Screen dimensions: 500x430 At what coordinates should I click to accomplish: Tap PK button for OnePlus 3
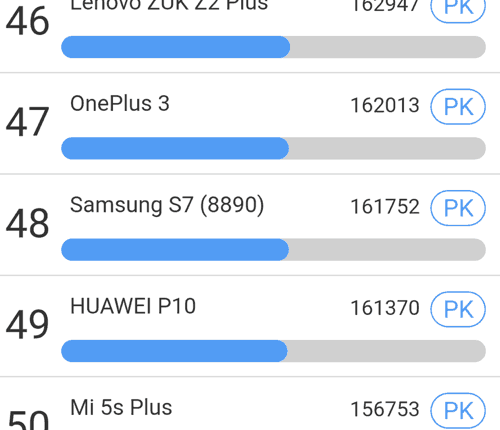pyautogui.click(x=458, y=107)
